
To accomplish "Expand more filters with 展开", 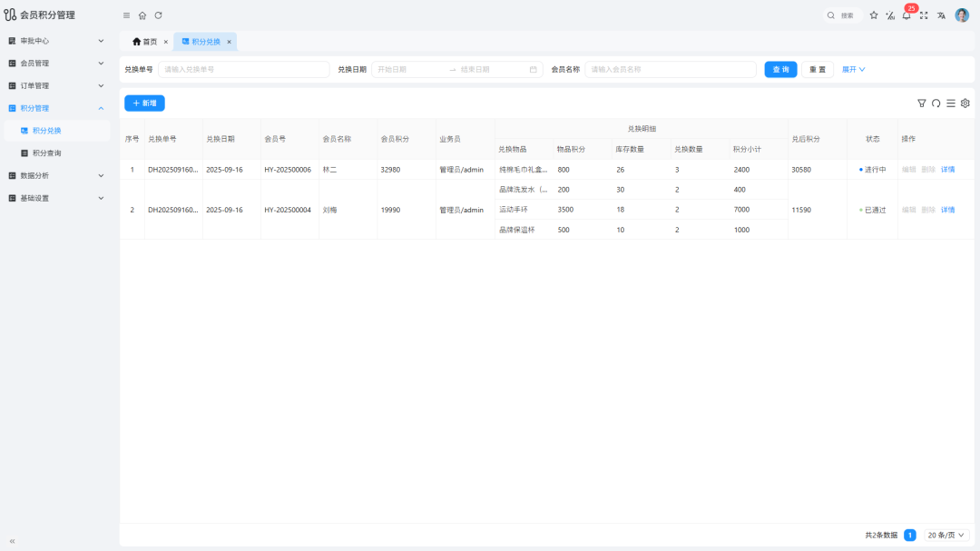I will pyautogui.click(x=853, y=69).
